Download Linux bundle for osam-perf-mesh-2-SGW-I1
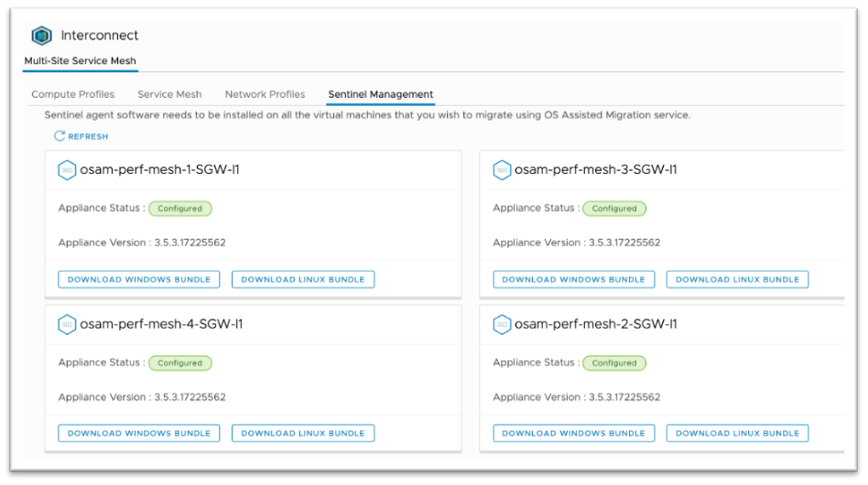The height and width of the screenshot is (485, 868). (737, 433)
